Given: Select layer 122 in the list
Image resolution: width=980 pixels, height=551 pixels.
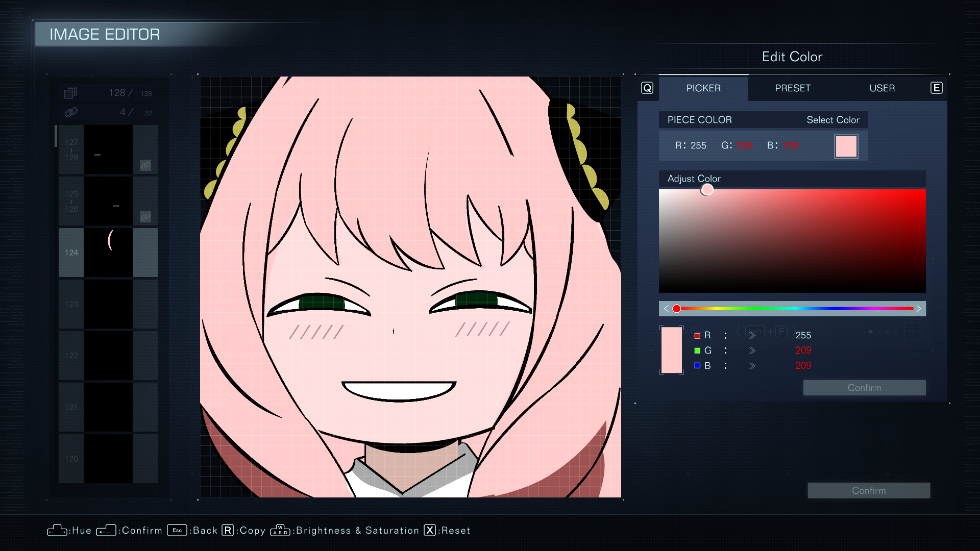Looking at the screenshot, I should point(108,356).
